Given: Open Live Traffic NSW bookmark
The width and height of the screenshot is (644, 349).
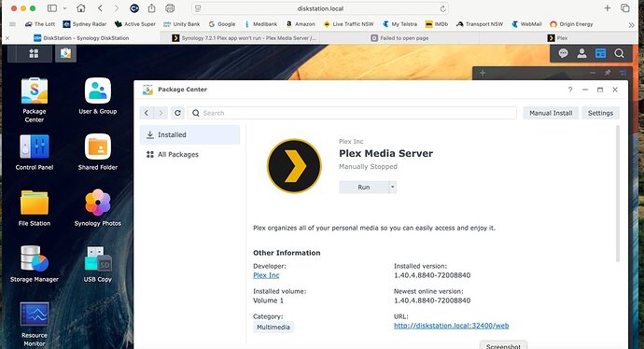Looking at the screenshot, I should click(x=349, y=24).
